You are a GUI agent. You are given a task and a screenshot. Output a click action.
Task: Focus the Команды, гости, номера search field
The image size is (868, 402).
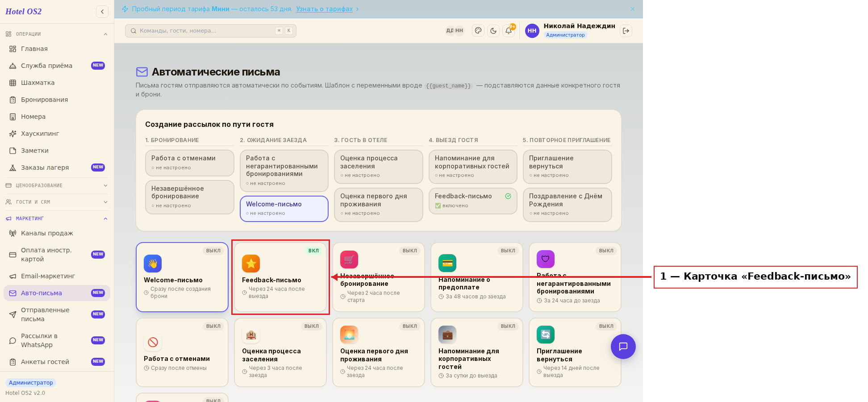(211, 31)
